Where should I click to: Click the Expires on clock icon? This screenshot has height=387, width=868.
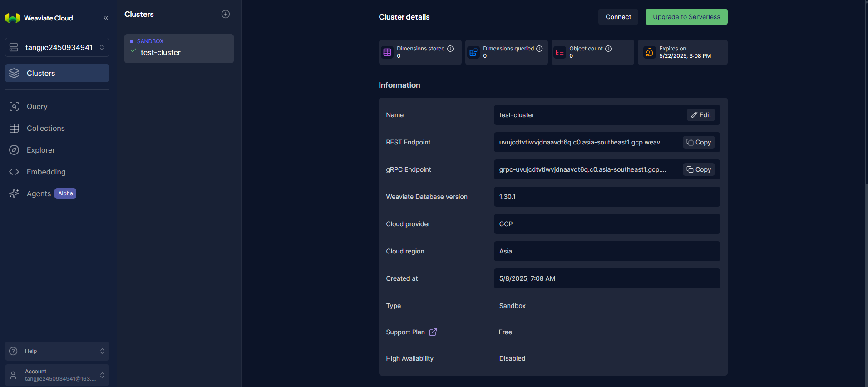[650, 52]
